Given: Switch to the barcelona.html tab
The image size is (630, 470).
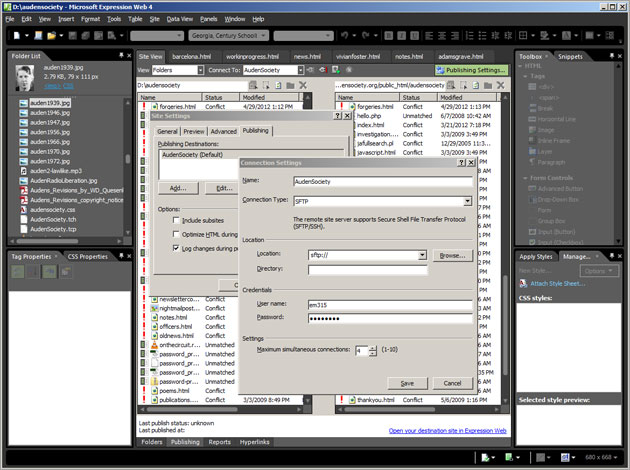Looking at the screenshot, I should click(191, 57).
